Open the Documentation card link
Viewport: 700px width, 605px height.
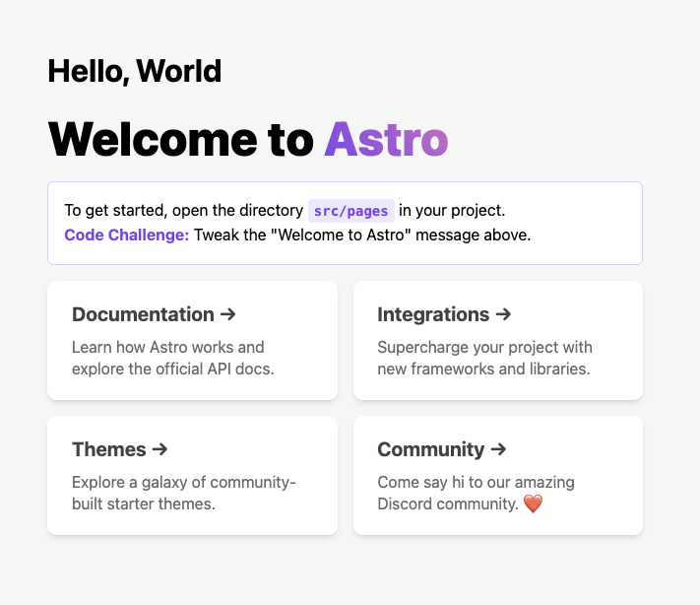192,341
